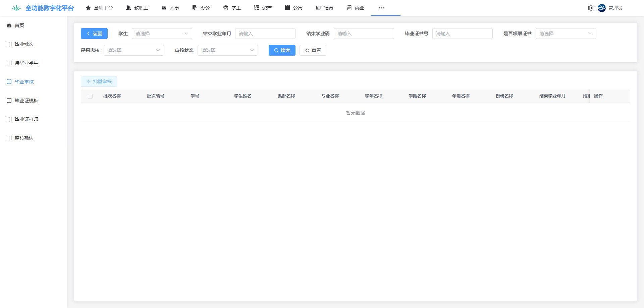Click the 首页 dashboard icon in sidebar

pos(9,25)
